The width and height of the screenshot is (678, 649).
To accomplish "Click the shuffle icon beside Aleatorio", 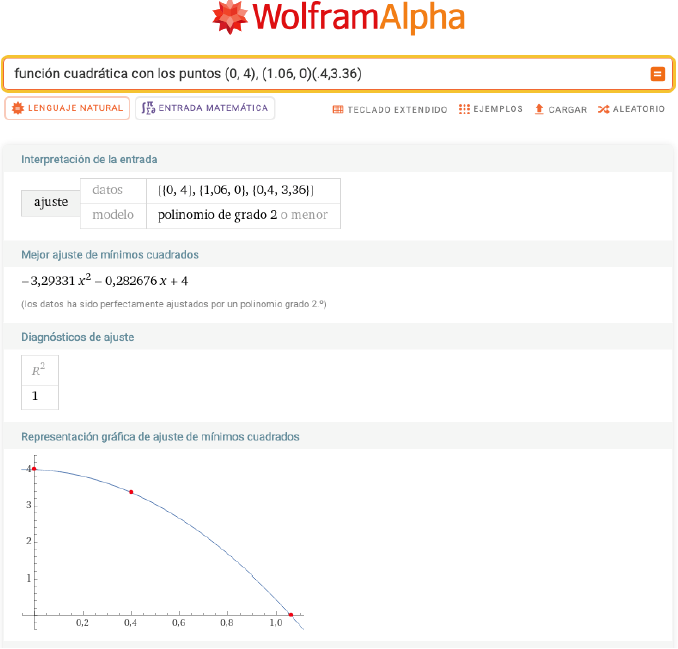I will pos(603,109).
